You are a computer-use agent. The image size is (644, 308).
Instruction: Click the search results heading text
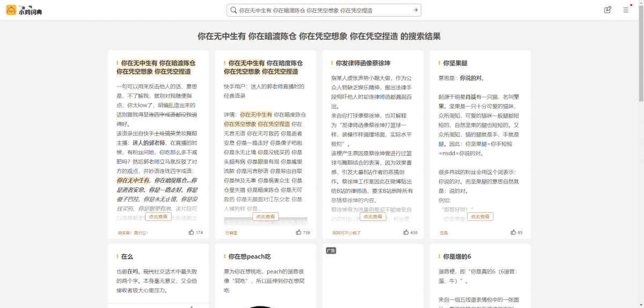(x=319, y=37)
